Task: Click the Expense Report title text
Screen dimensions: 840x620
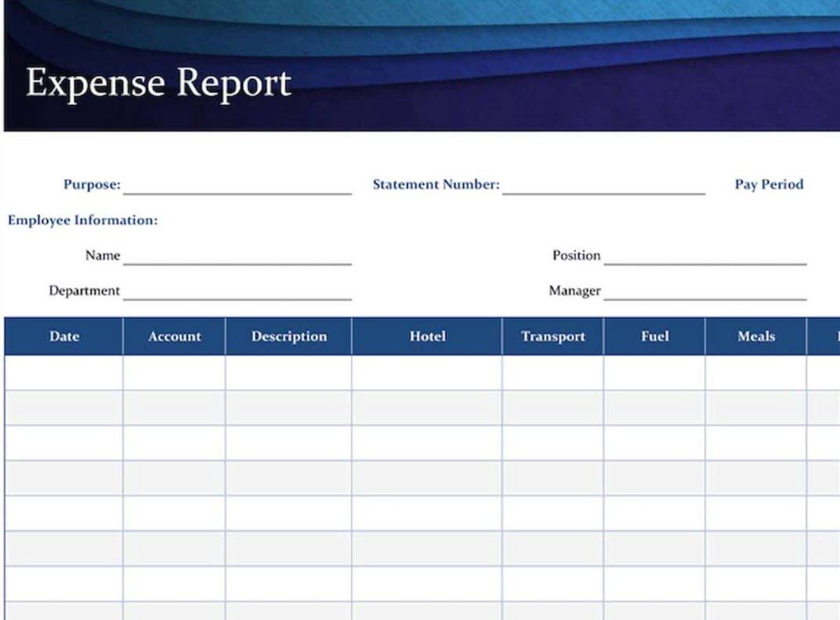Action: point(158,83)
